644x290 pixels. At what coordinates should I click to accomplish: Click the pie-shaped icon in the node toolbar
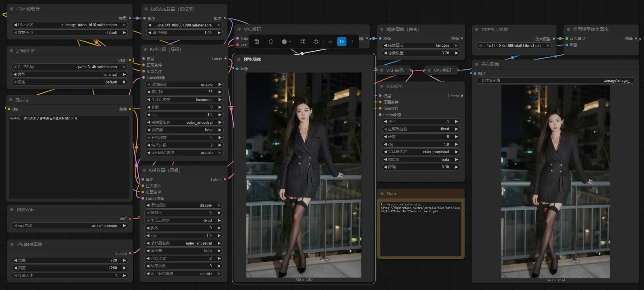(316, 42)
